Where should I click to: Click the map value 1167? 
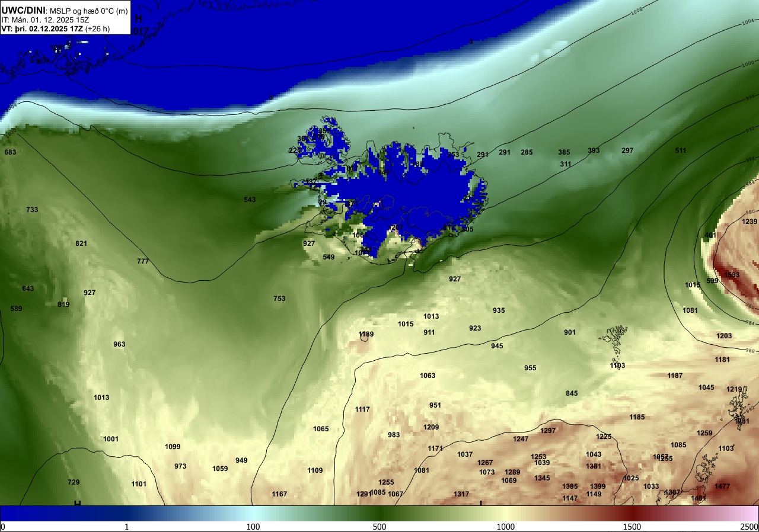point(279,494)
